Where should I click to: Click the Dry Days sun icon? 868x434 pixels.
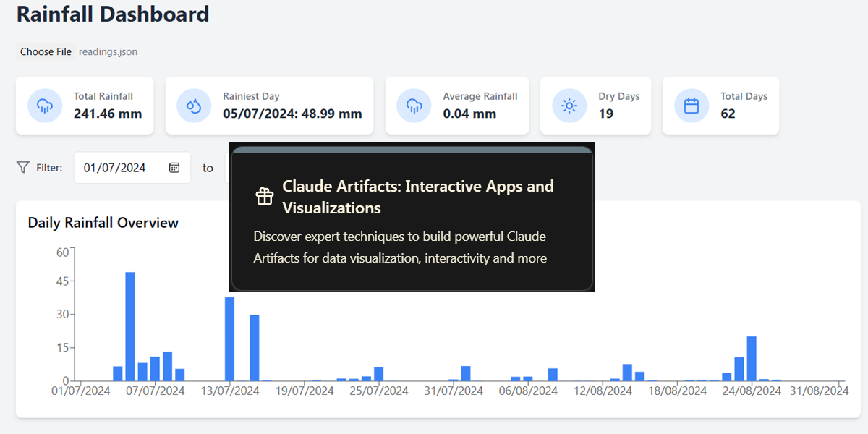pyautogui.click(x=569, y=105)
